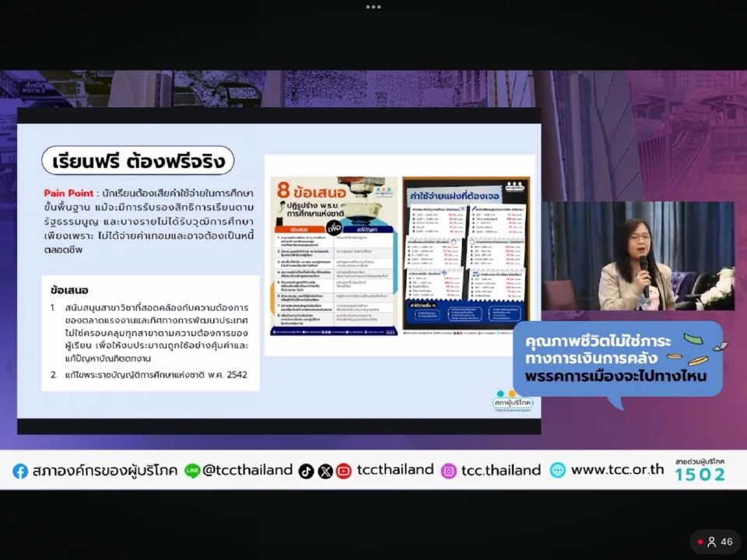Click the @tccthailand LINE handle text
This screenshot has width=747, height=560.
coord(247,470)
